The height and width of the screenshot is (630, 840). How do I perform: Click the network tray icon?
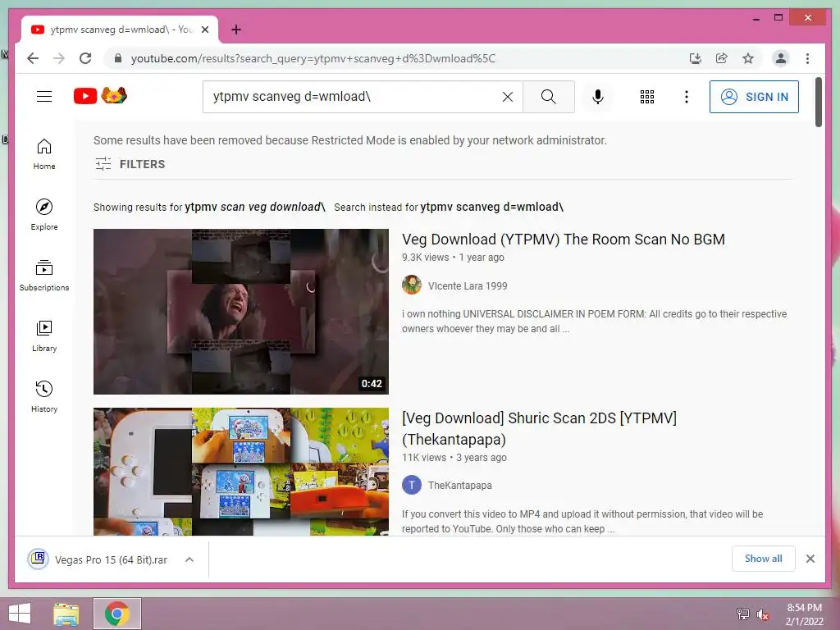(742, 614)
